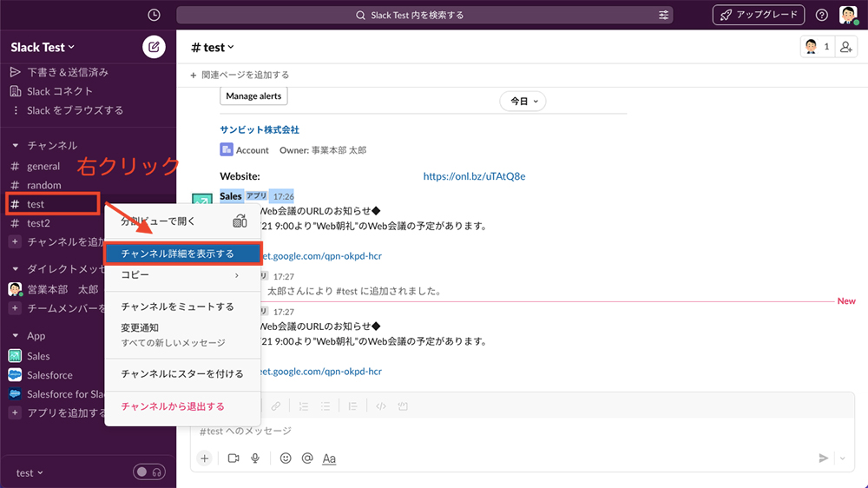This screenshot has width=868, height=488.
Task: Select チャンネル詳細を表示する menu item
Action: [x=182, y=254]
